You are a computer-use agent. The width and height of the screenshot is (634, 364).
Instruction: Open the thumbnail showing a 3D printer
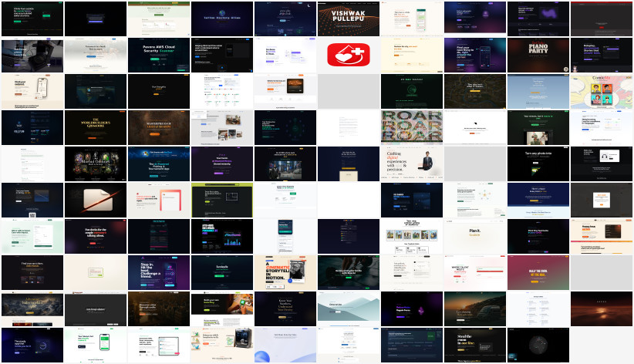[x=222, y=345]
